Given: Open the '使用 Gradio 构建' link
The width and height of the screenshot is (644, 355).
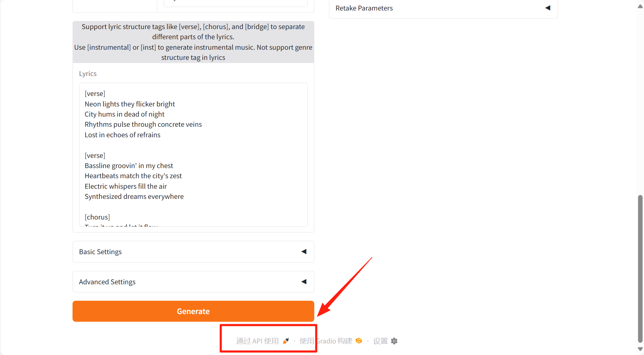Looking at the screenshot, I should [x=326, y=341].
